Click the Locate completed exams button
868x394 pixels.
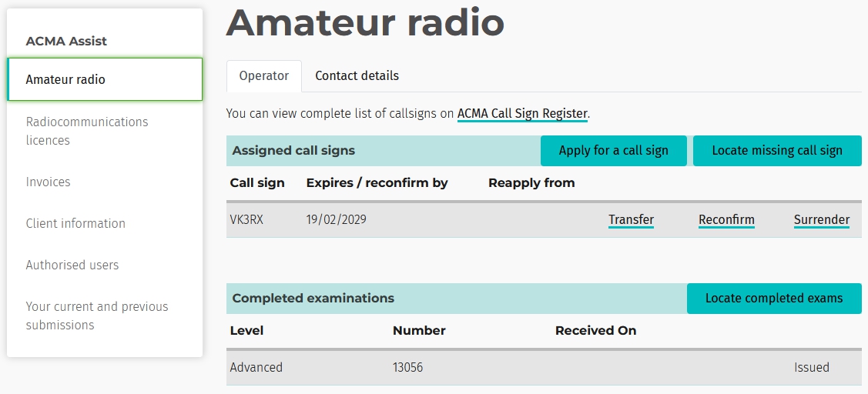(x=773, y=299)
